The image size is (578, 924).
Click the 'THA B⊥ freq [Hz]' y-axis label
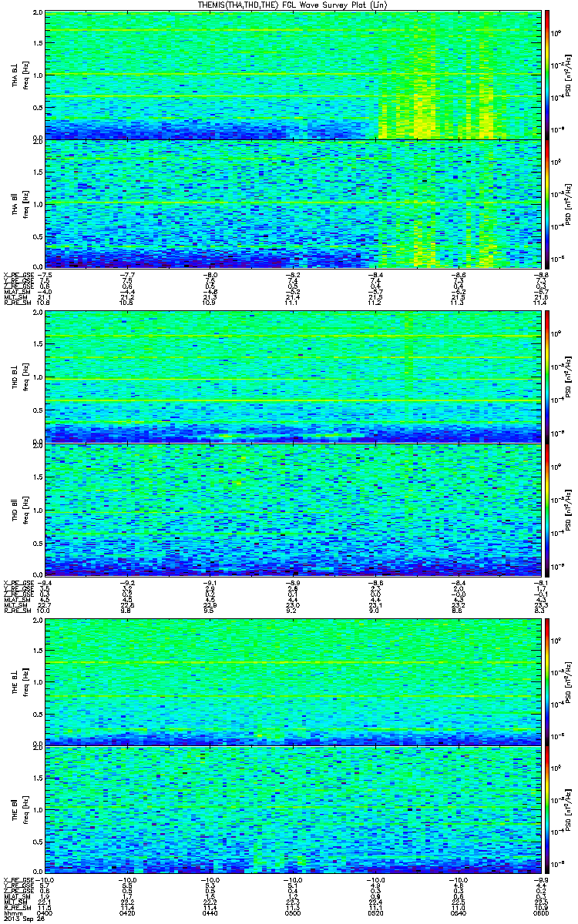coord(20,75)
